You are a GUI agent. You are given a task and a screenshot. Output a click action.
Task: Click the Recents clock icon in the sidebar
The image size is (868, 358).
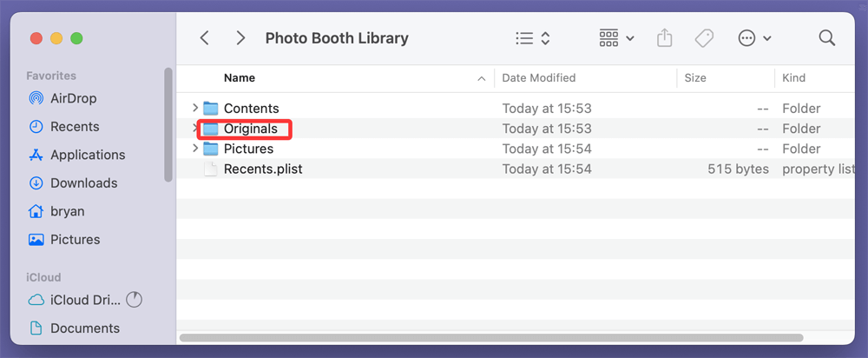[36, 127]
